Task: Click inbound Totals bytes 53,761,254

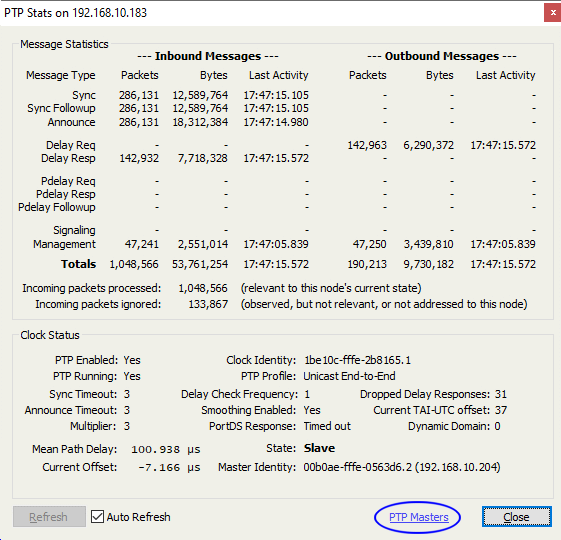Action: pyautogui.click(x=200, y=264)
